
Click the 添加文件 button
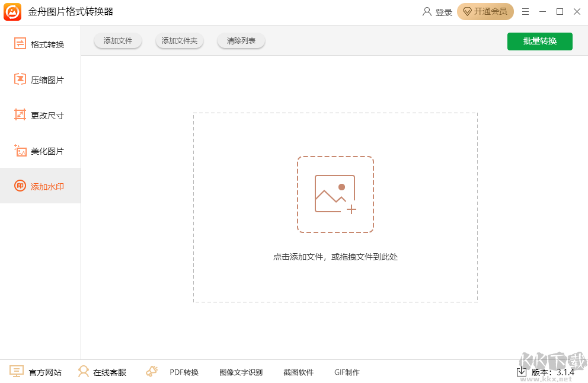pos(117,41)
